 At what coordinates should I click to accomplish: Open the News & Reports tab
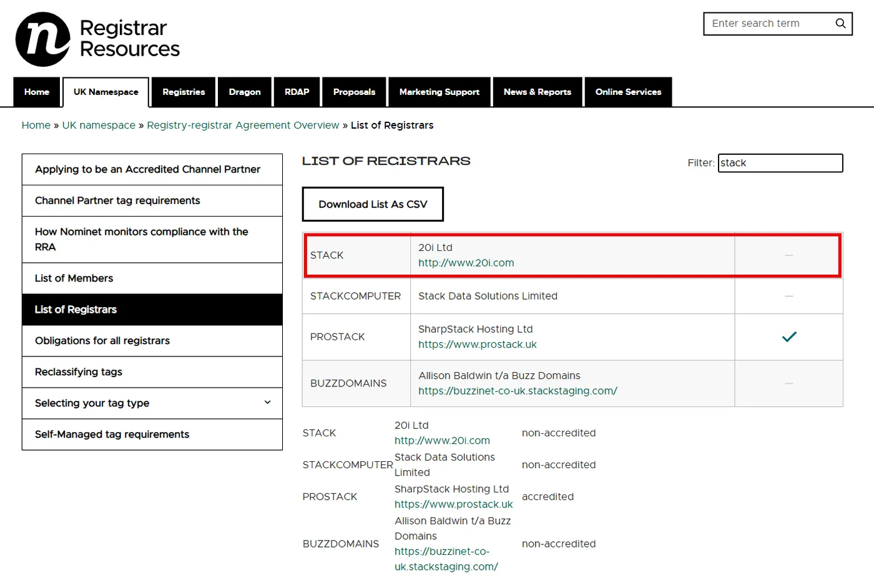538,92
